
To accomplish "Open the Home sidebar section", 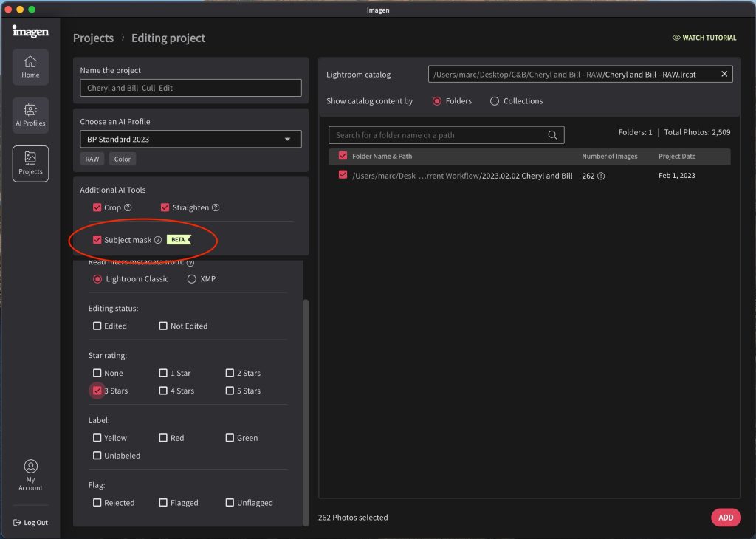I will pos(30,67).
